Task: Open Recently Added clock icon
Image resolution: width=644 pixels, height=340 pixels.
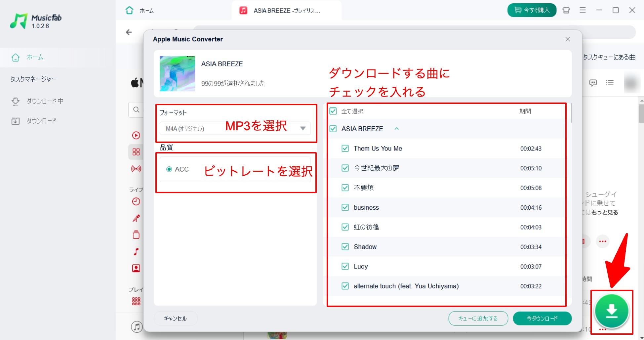Action: click(x=136, y=201)
